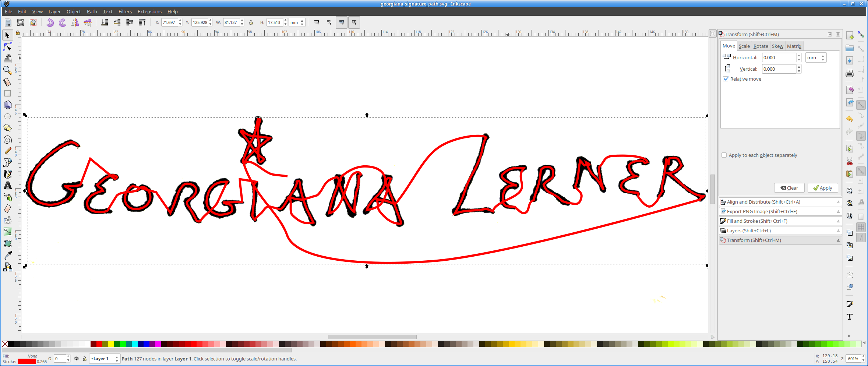Screen dimensions: 868x366
Task: Enable Apply to each object separately
Action: point(724,155)
